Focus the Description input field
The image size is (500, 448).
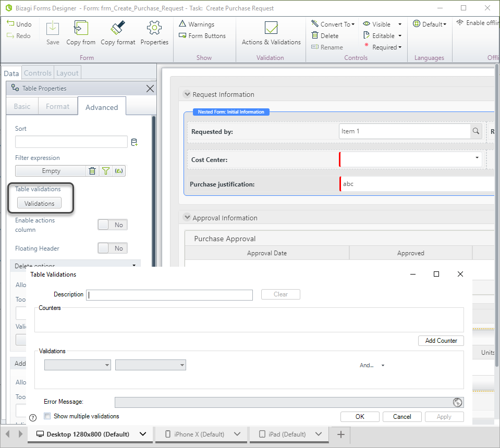169,295
